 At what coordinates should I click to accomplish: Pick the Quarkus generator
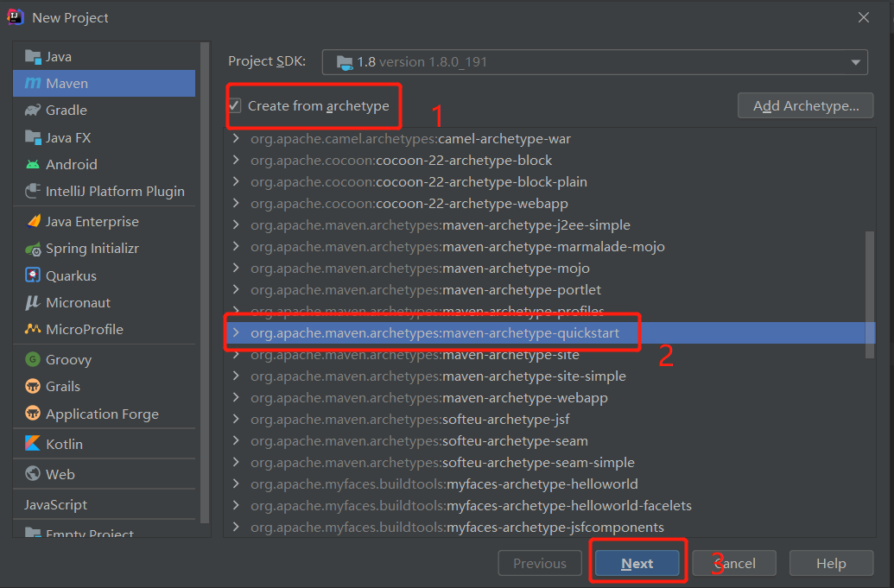[105, 275]
